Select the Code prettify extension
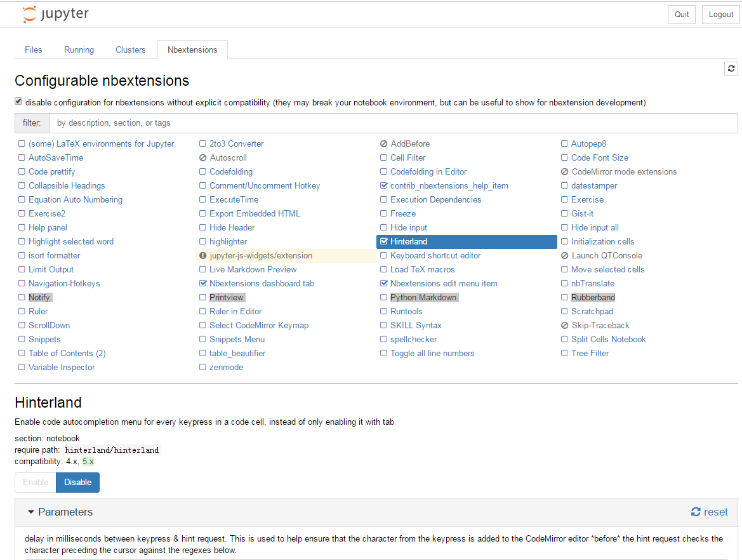 [51, 172]
